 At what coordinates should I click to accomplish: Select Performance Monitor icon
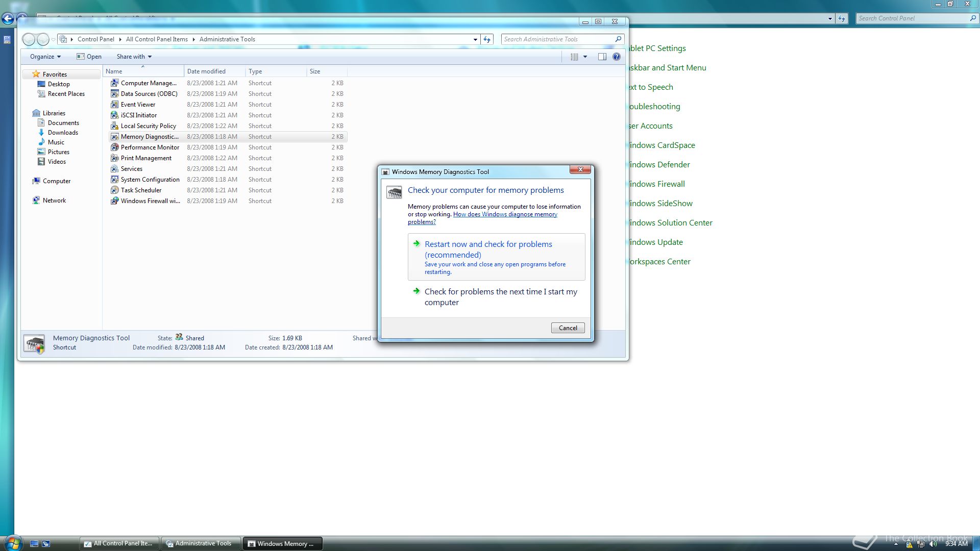pos(115,147)
